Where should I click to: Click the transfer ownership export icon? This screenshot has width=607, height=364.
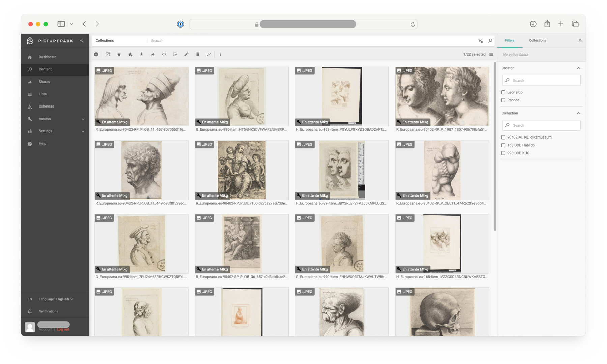tap(175, 54)
